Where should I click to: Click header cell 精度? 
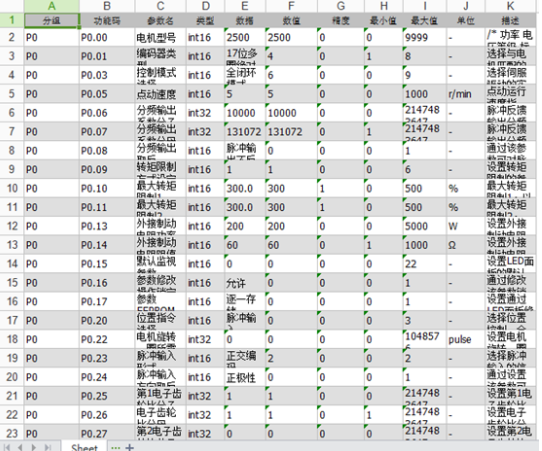(340, 20)
